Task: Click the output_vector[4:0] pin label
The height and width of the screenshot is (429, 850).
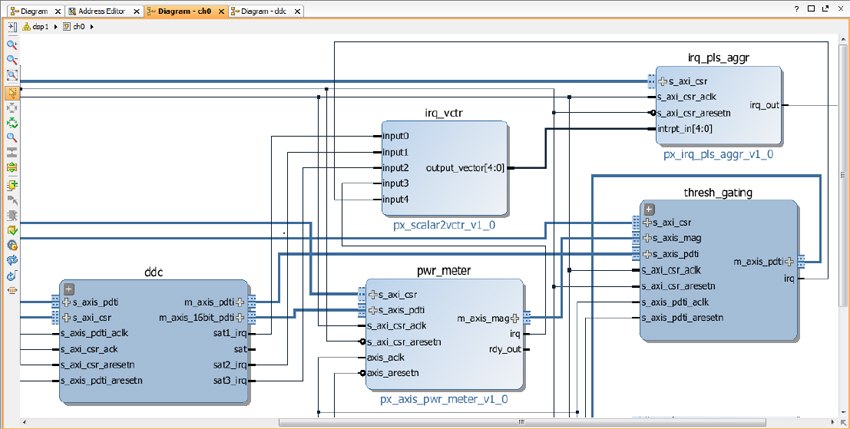Action: click(x=466, y=168)
